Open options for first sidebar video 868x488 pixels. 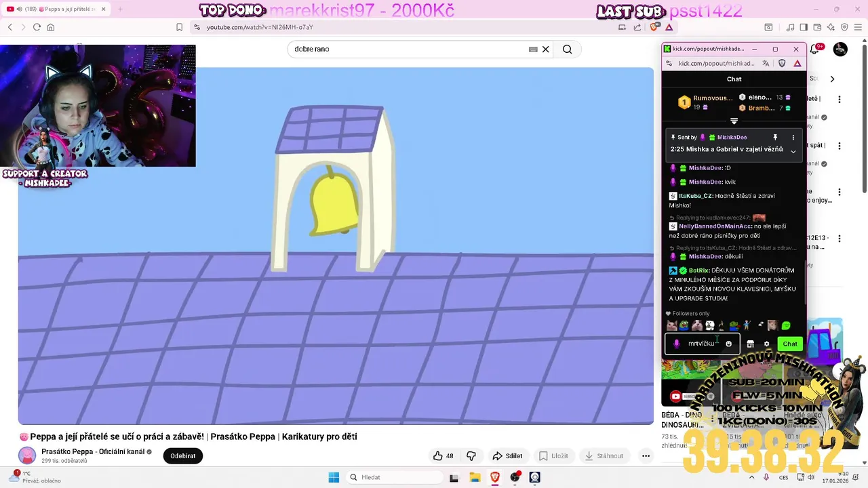point(840,100)
